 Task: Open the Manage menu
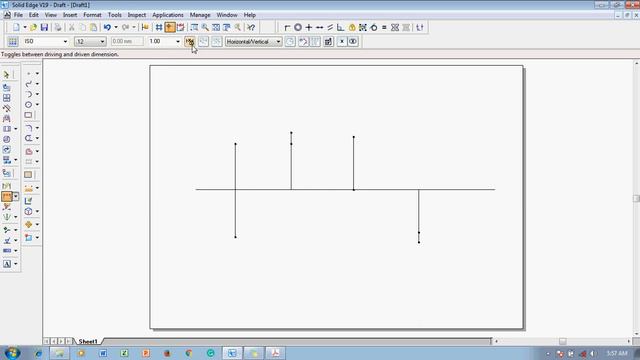[x=200, y=15]
